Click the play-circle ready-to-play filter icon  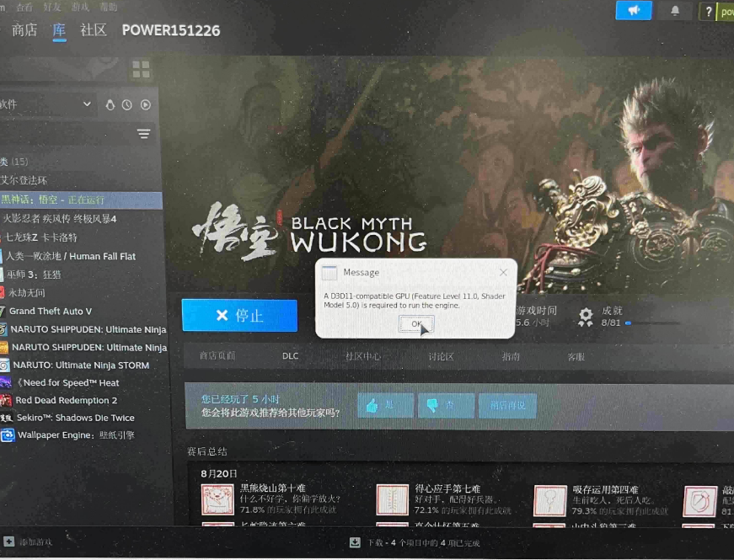[x=146, y=104]
